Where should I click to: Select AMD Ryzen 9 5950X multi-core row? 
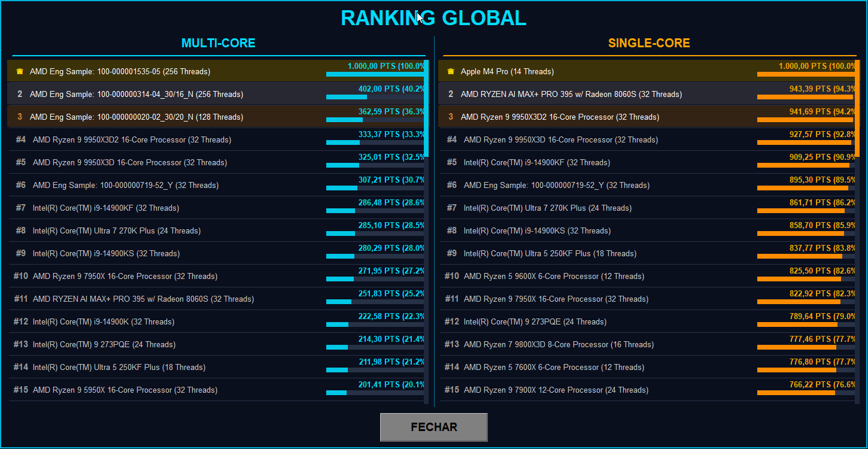216,390
